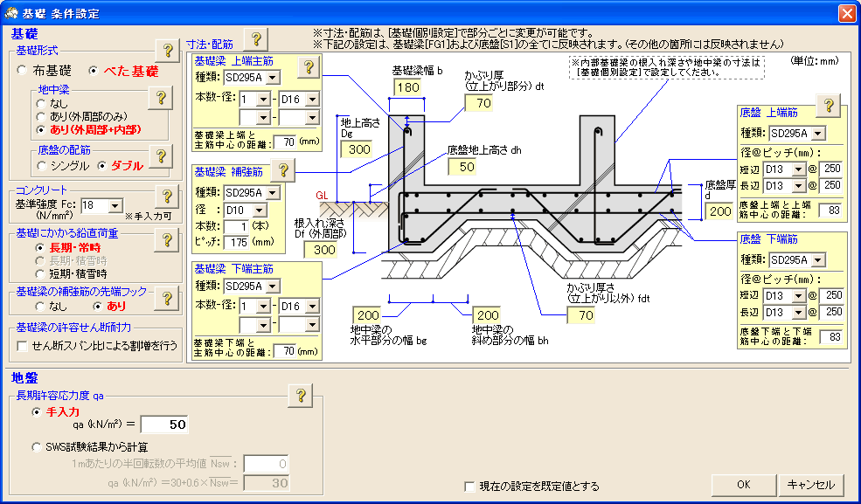This screenshot has height=504, width=861.
Task: Open 下端主筋 種類 SD295A dropdown
Action: 273,286
